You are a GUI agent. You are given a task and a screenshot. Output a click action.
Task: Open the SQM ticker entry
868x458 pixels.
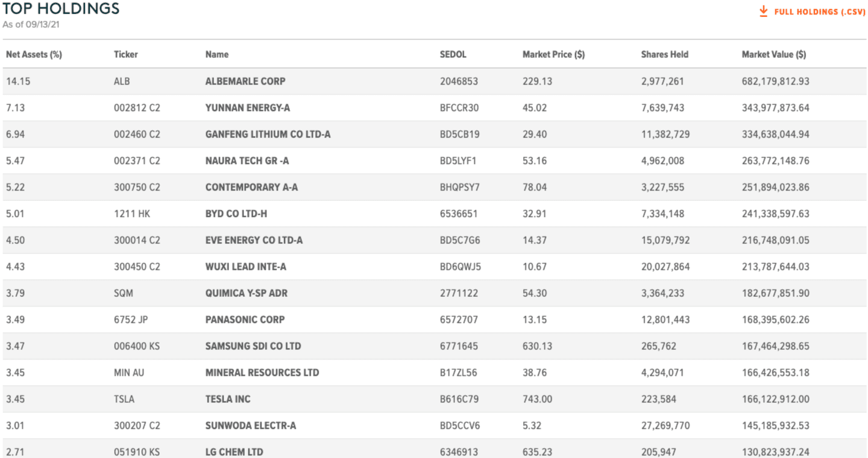pyautogui.click(x=121, y=293)
